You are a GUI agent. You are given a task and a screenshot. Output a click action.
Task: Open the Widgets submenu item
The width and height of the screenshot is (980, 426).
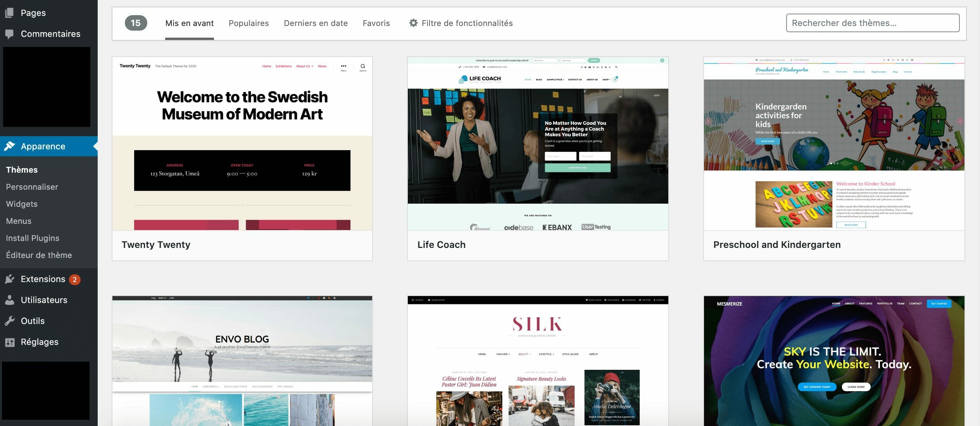point(22,204)
